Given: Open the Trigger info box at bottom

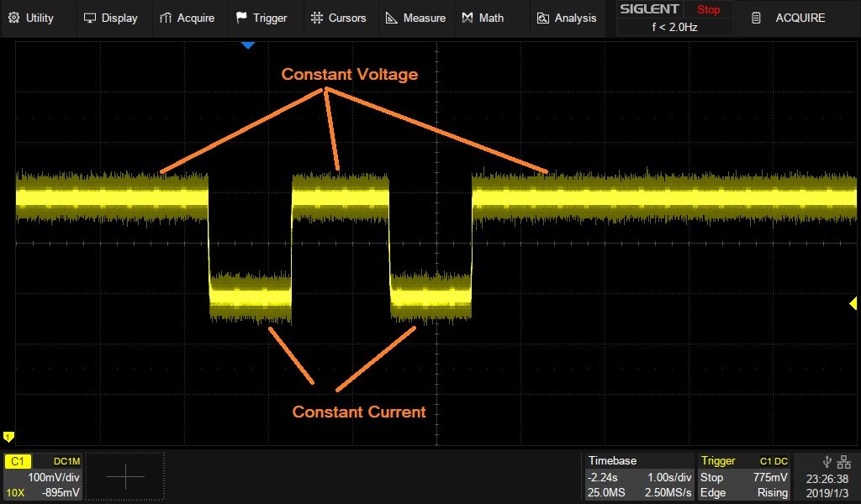Looking at the screenshot, I should pyautogui.click(x=745, y=476).
